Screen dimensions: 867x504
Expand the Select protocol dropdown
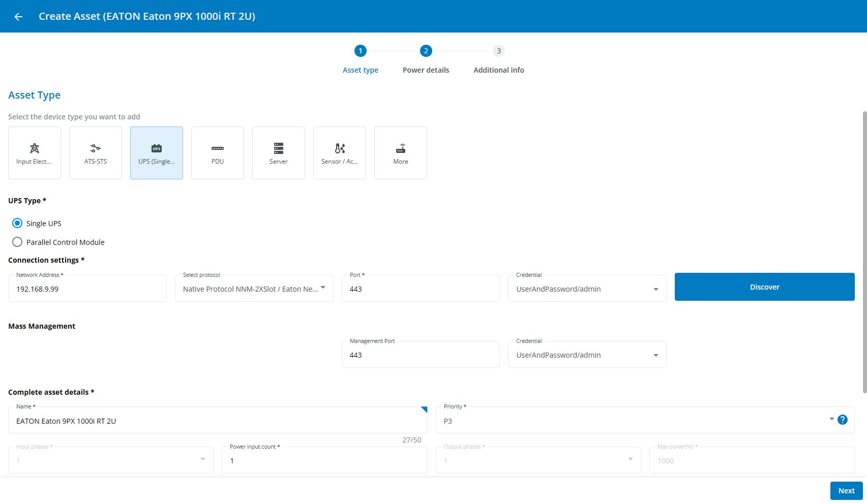click(x=254, y=289)
